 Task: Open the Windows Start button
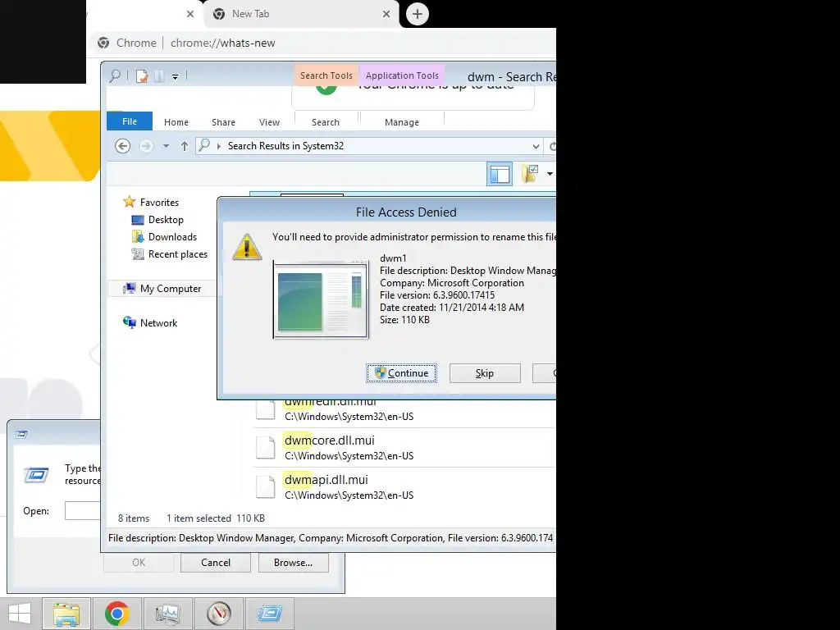pyautogui.click(x=20, y=614)
